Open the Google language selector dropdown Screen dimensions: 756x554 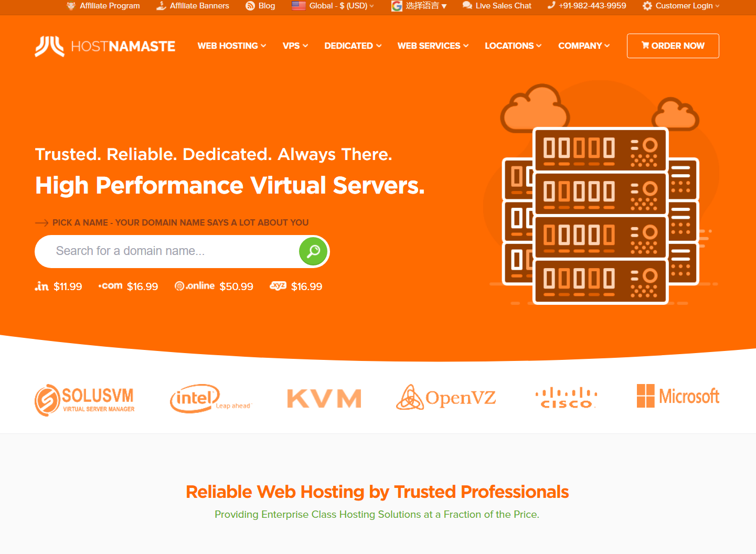tap(420, 6)
